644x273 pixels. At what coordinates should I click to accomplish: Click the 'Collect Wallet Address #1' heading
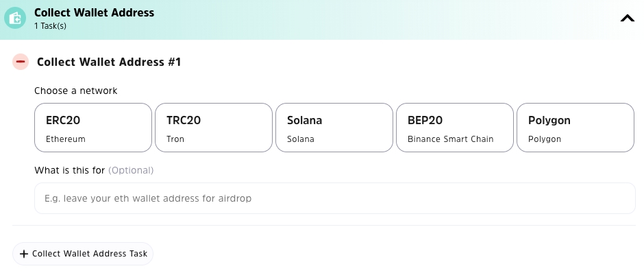109,62
